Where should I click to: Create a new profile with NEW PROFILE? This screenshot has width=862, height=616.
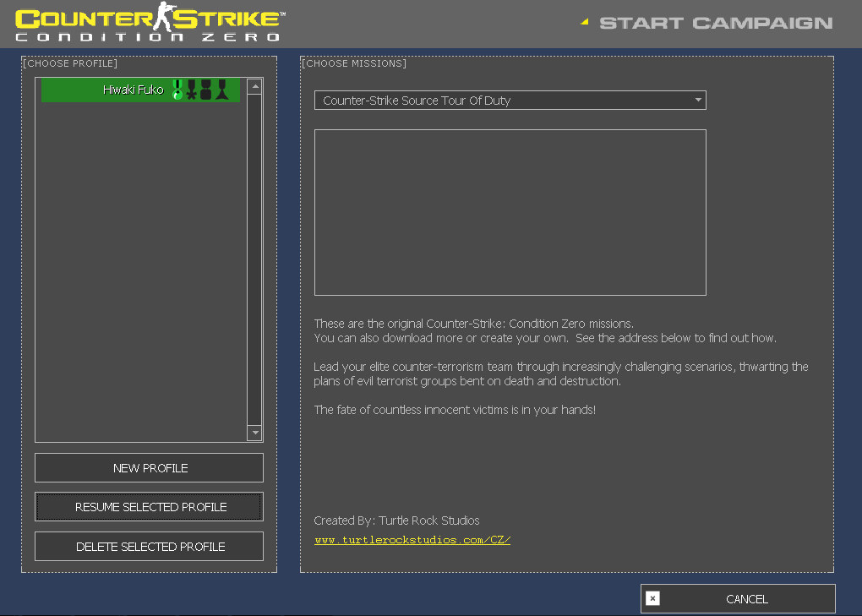pyautogui.click(x=149, y=467)
